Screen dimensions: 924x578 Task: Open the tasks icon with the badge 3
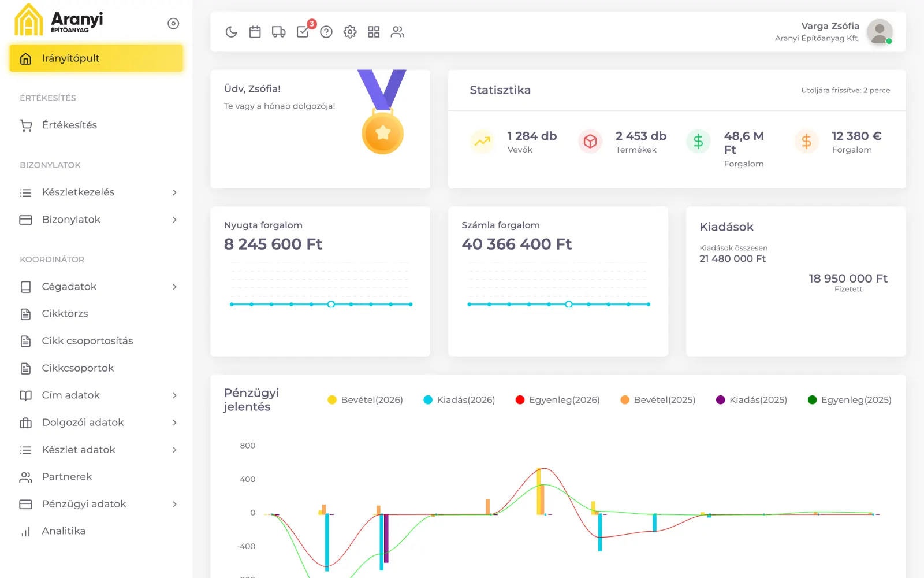303,32
